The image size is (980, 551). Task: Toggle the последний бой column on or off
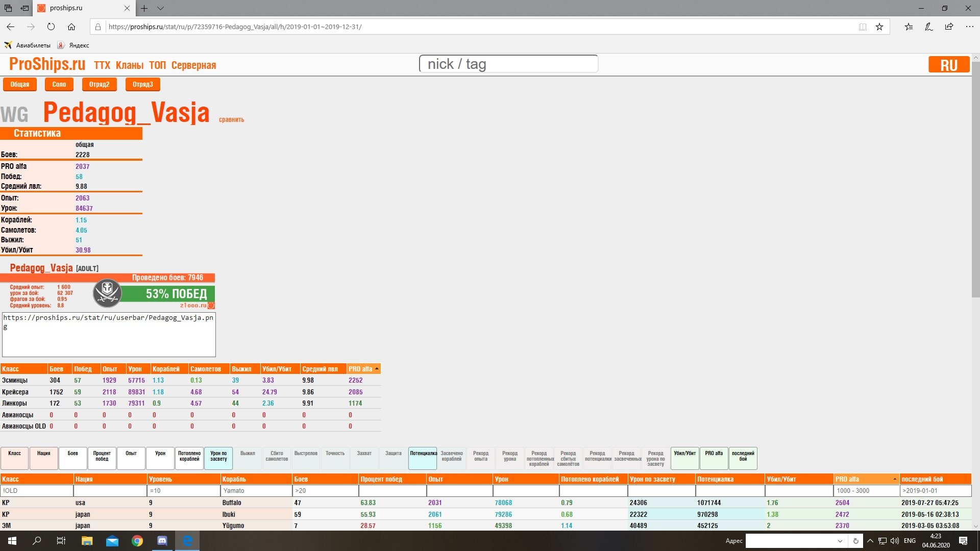click(743, 458)
